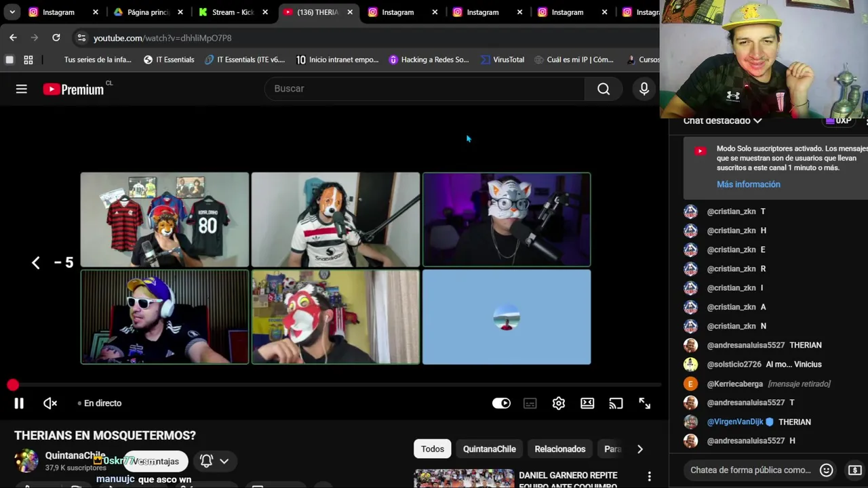Click the magnifier search button
This screenshot has width=868, height=488.
tap(604, 89)
